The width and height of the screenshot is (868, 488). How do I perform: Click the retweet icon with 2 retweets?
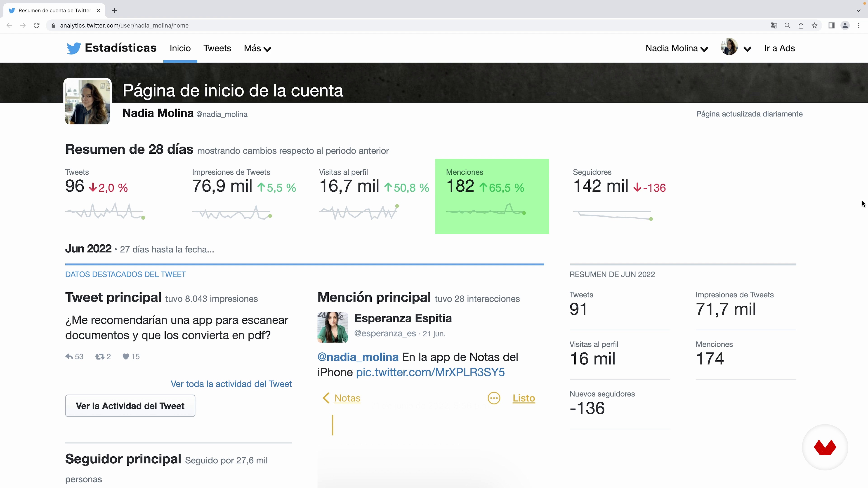[99, 356]
